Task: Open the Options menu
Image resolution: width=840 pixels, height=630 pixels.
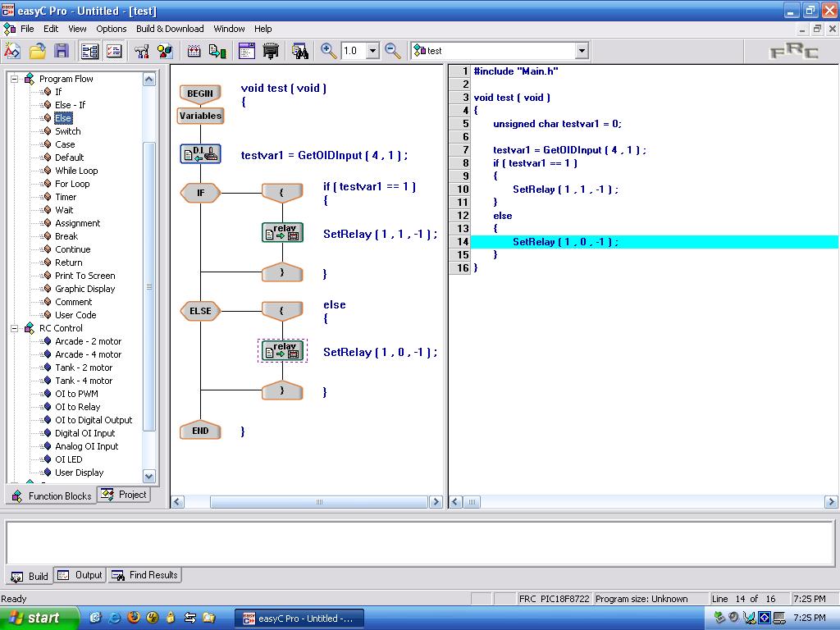Action: click(112, 29)
